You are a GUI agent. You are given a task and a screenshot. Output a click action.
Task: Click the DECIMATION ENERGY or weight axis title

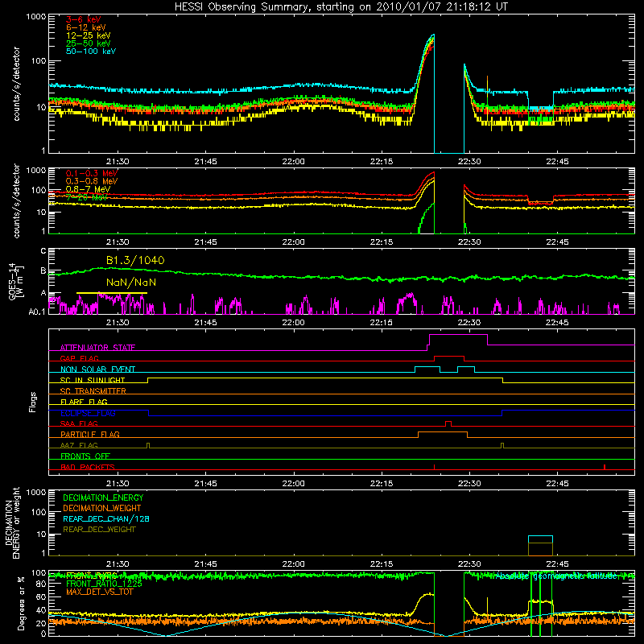point(12,523)
